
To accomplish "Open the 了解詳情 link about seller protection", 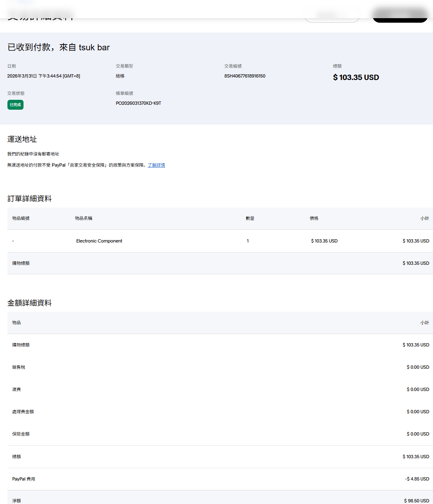I will pyautogui.click(x=156, y=165).
